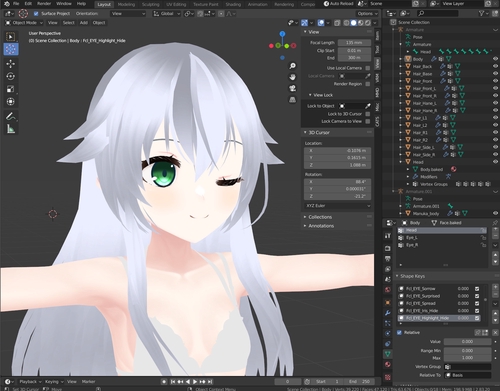Screen dimensions: 500x391
Task: Activate the Annotate tool
Action: 11,116
